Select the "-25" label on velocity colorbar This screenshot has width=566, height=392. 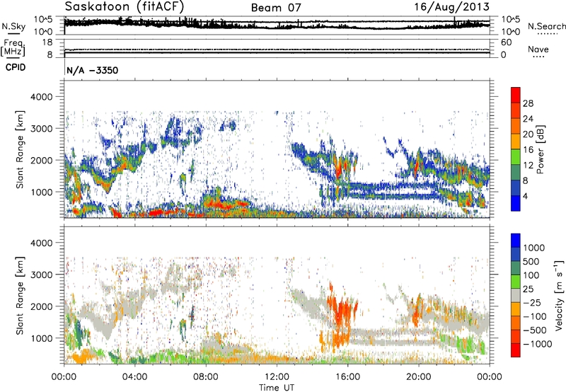pyautogui.click(x=532, y=302)
